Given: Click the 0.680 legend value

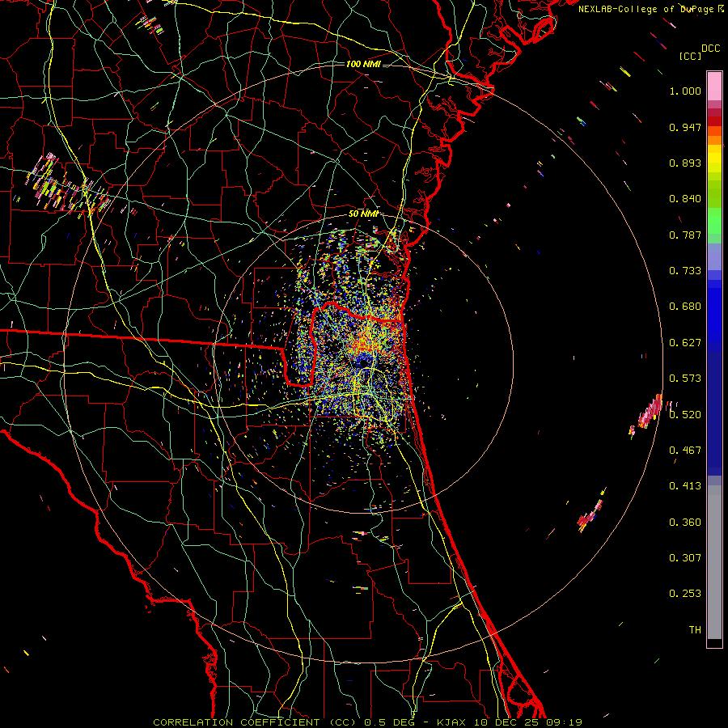Looking at the screenshot, I should point(685,307).
